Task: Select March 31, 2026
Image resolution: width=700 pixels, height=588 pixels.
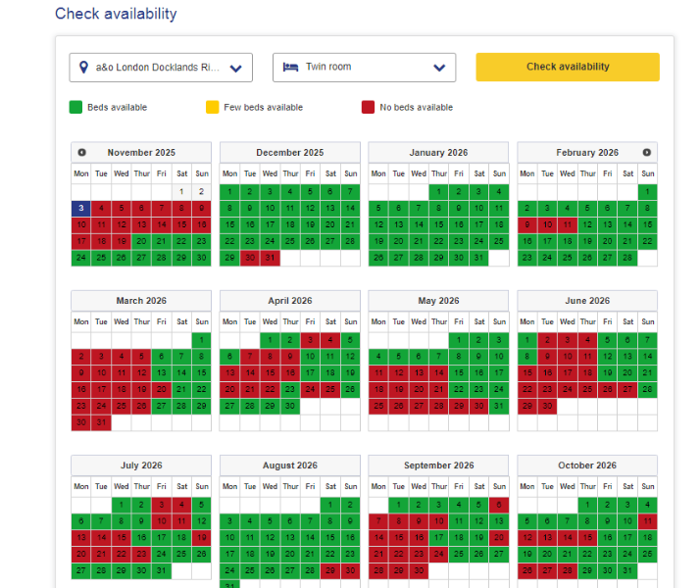Action: pyautogui.click(x=101, y=422)
